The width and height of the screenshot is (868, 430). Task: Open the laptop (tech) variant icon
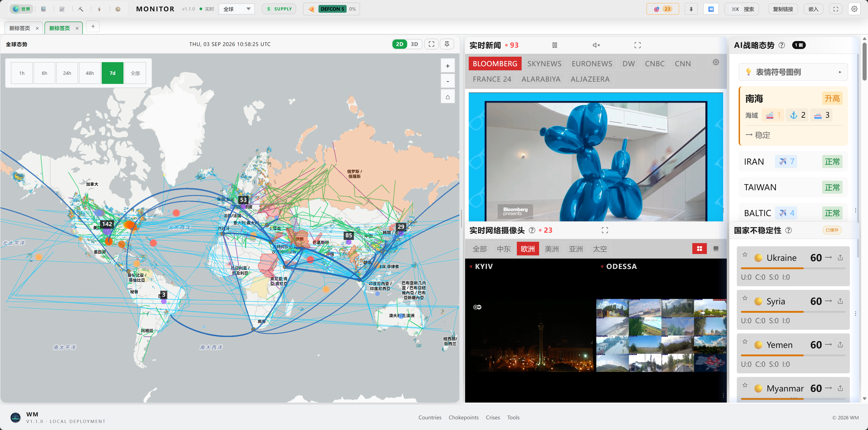(43, 9)
